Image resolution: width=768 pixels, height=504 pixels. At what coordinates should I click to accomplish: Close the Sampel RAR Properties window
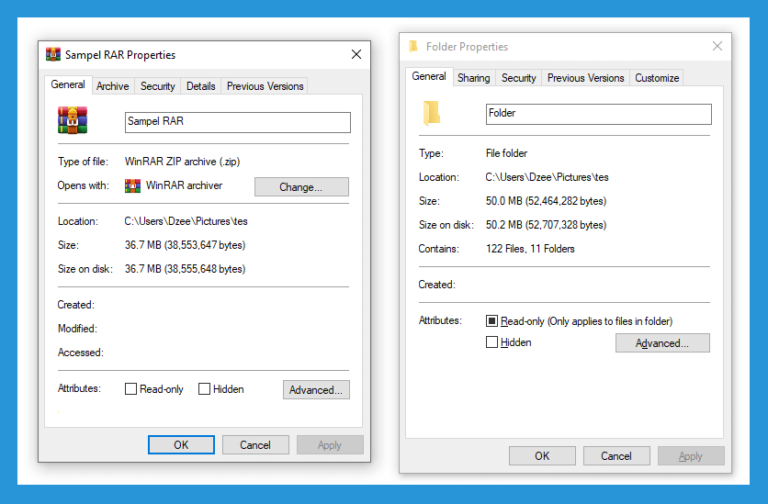[357, 54]
